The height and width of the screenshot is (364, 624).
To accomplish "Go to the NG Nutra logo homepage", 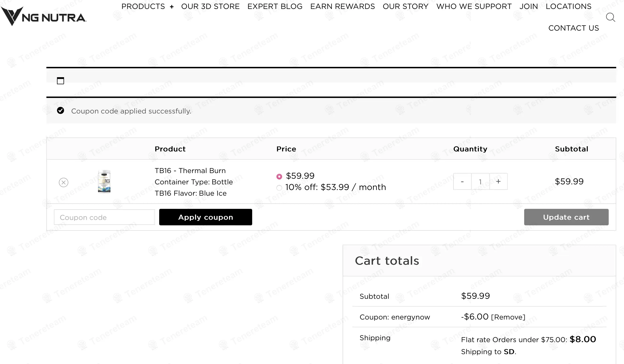I will click(44, 16).
